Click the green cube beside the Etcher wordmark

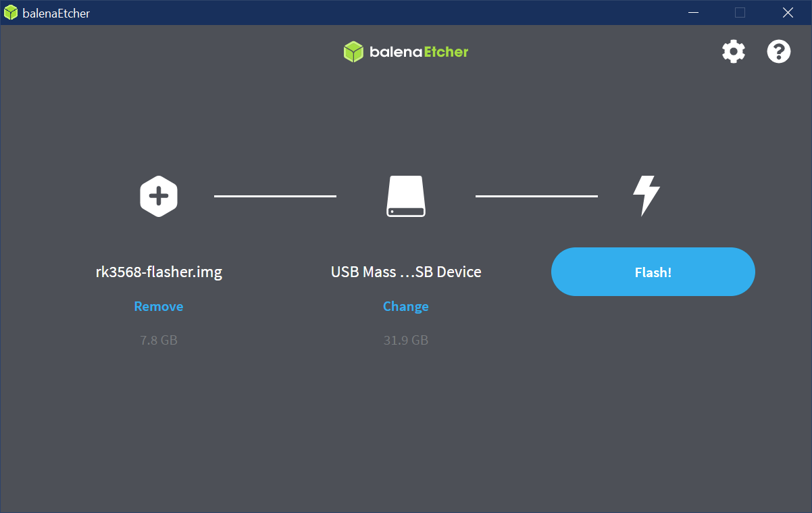pos(353,51)
